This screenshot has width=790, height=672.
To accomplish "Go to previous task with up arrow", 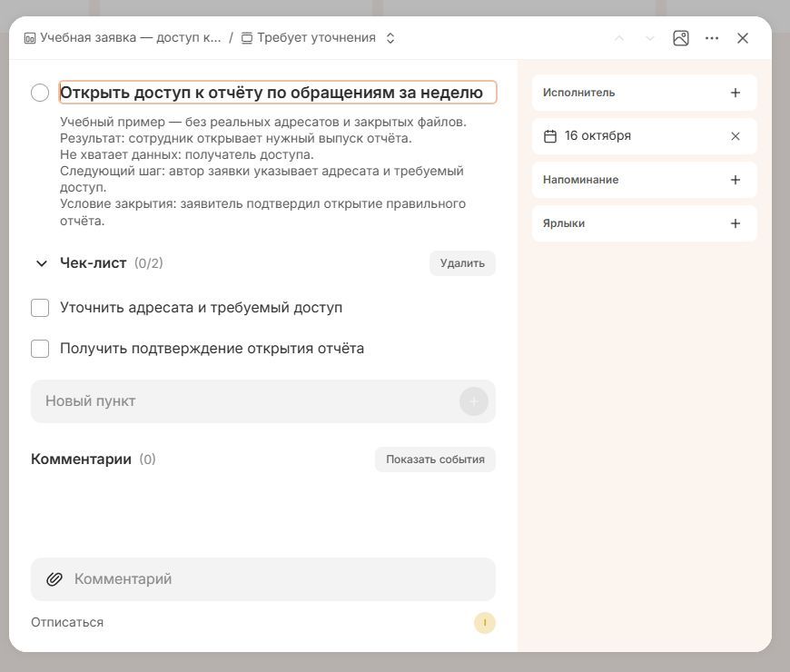I will [x=619, y=38].
